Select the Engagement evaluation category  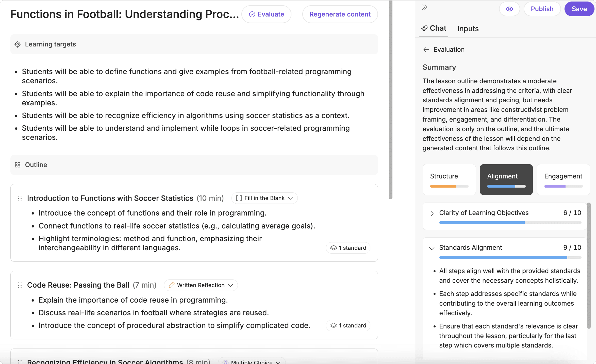click(x=563, y=179)
